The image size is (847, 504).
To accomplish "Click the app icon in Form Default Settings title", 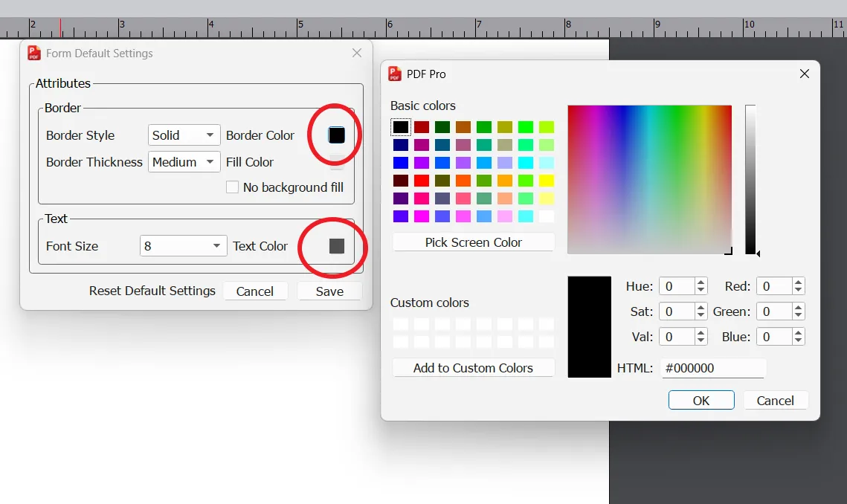I will (x=34, y=53).
